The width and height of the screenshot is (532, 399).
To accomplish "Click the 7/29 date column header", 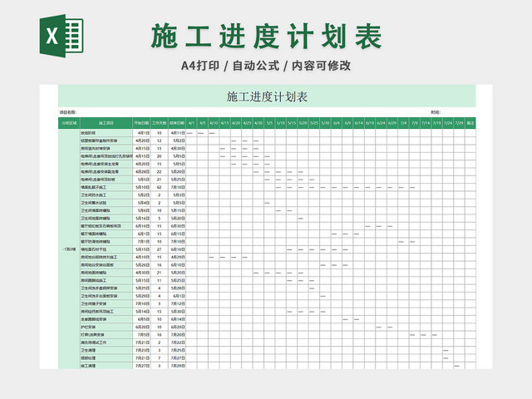I will coord(460,123).
